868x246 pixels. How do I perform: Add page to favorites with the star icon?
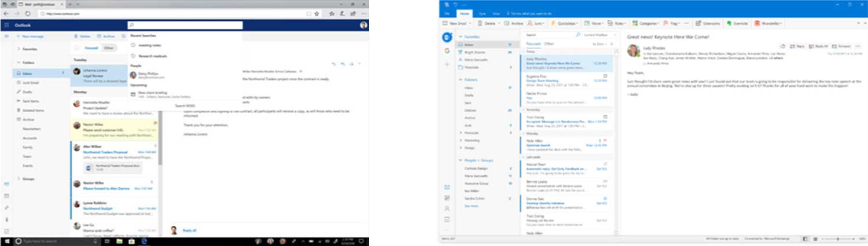(x=317, y=13)
